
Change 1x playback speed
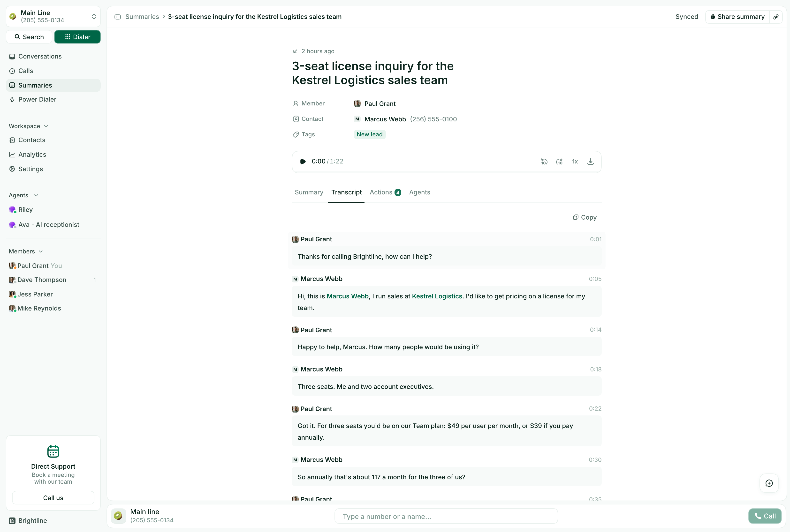(x=575, y=162)
